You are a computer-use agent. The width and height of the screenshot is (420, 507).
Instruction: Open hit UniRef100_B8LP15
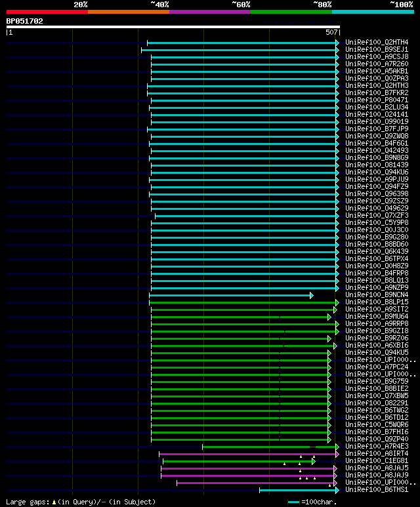point(377,302)
